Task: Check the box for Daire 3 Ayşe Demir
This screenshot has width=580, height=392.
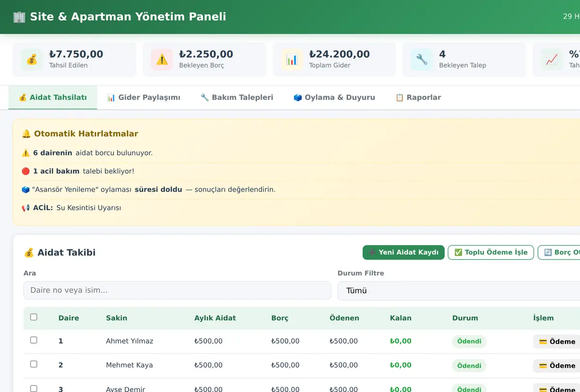Action: tap(34, 388)
